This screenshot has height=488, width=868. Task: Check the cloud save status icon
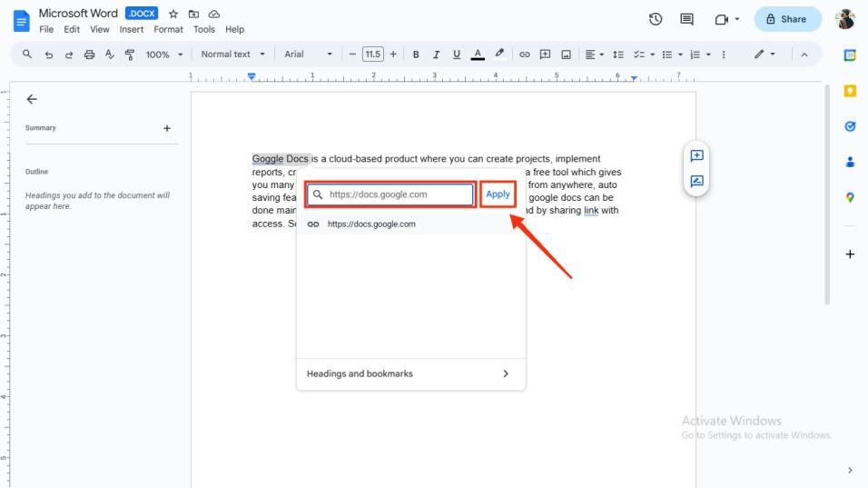click(214, 14)
